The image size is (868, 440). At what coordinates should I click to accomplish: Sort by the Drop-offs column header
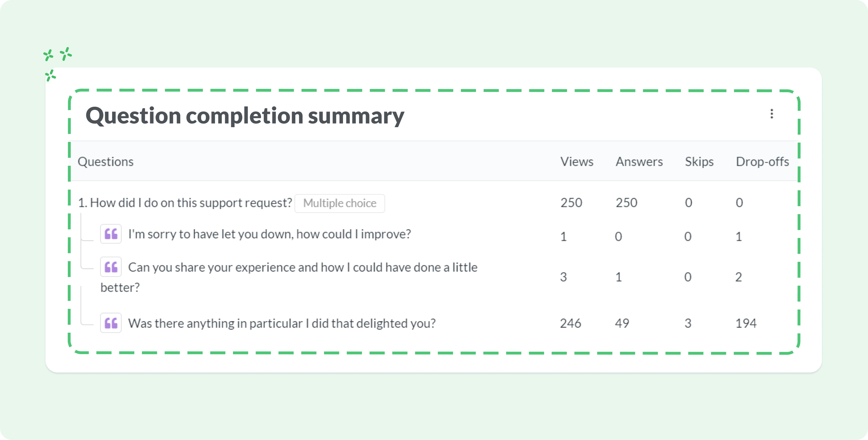(762, 161)
